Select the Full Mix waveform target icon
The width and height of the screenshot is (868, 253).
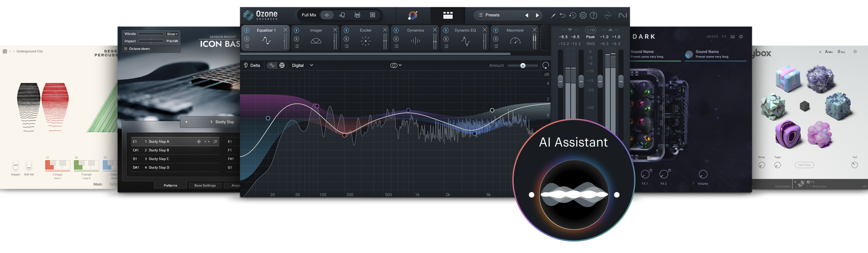click(x=326, y=15)
